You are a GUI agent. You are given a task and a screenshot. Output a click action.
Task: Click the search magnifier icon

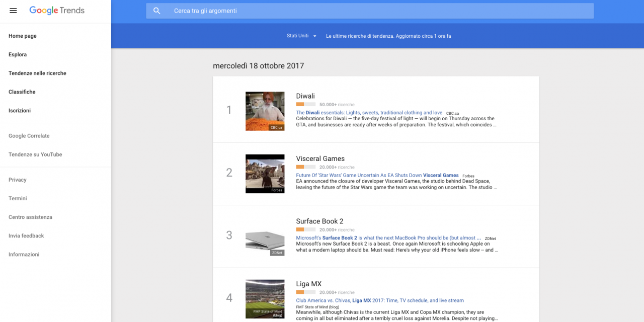coord(157,11)
